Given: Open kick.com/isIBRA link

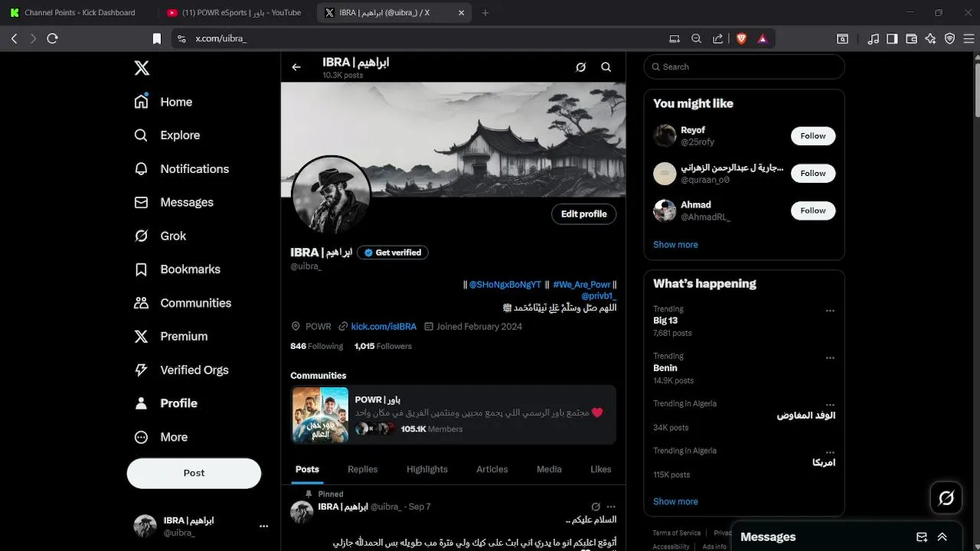Looking at the screenshot, I should pos(384,327).
